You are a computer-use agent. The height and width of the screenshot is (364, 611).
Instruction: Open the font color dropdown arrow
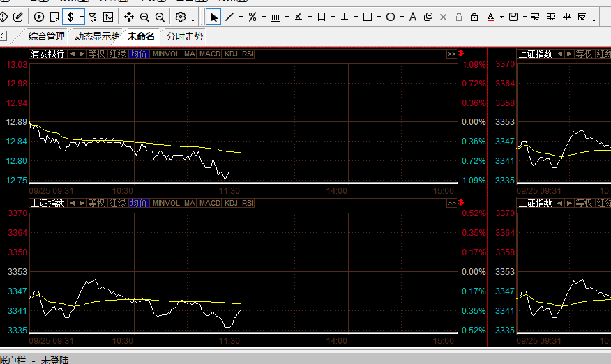tap(501, 17)
